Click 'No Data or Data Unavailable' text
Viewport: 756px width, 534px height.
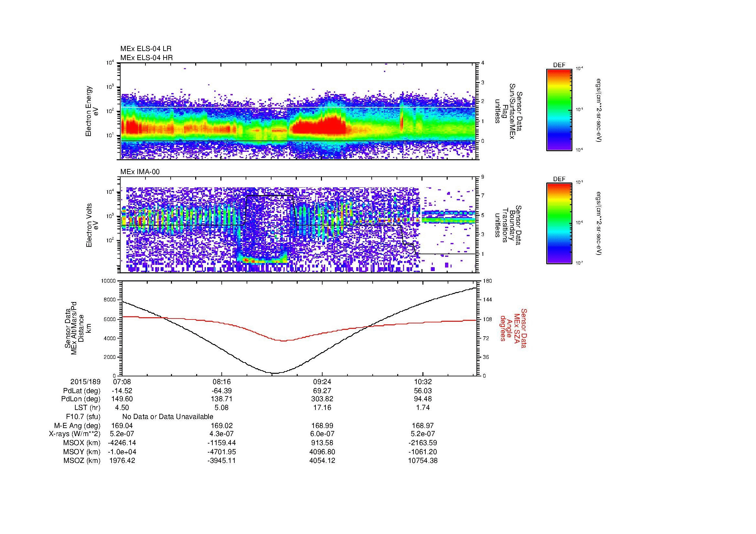[168, 416]
